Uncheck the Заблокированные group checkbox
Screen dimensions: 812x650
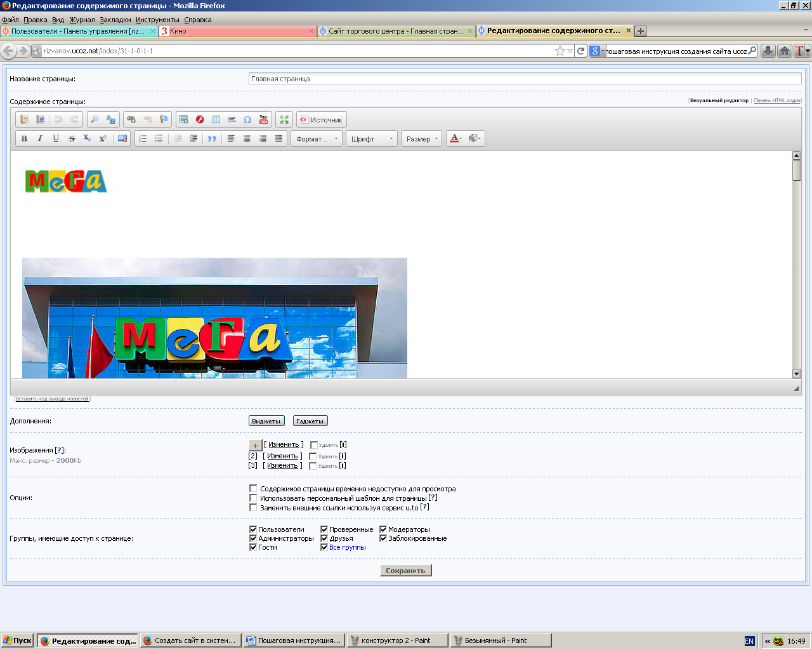pyautogui.click(x=383, y=538)
